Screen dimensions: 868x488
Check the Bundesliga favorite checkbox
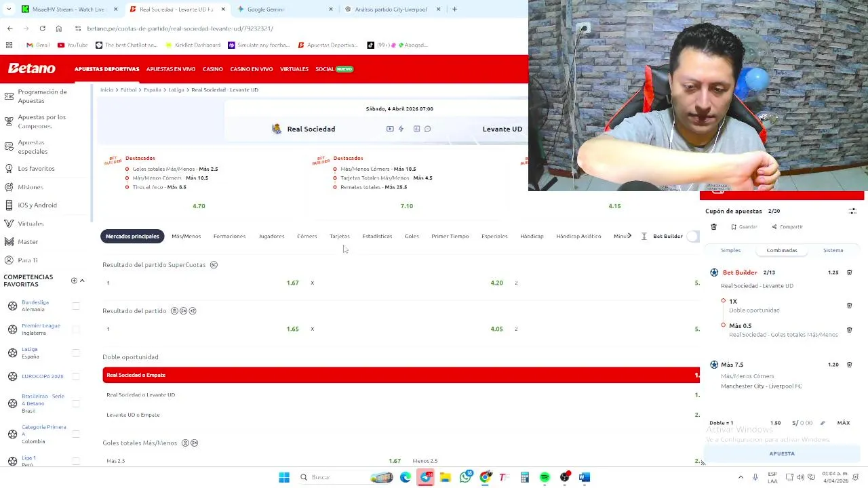[76, 306]
